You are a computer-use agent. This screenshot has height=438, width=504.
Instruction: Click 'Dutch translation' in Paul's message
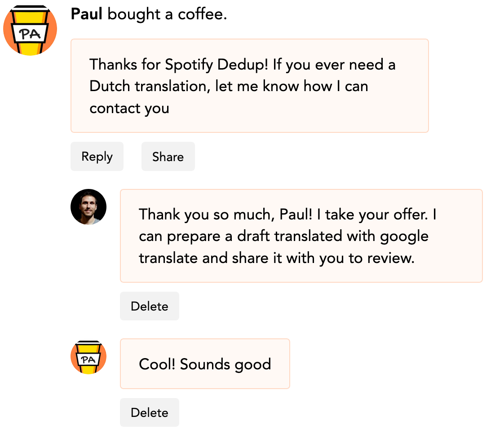pos(150,86)
